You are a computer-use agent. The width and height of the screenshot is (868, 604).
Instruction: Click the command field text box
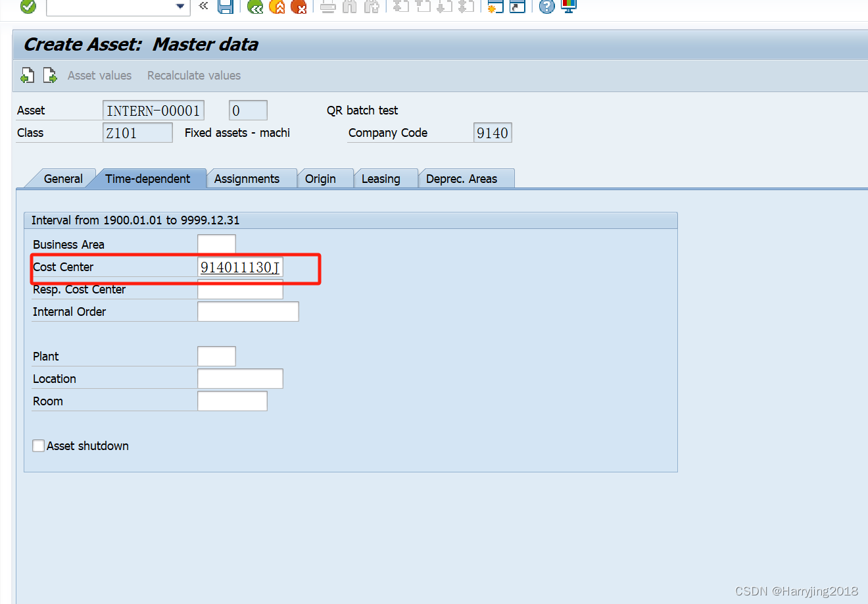pyautogui.click(x=111, y=7)
